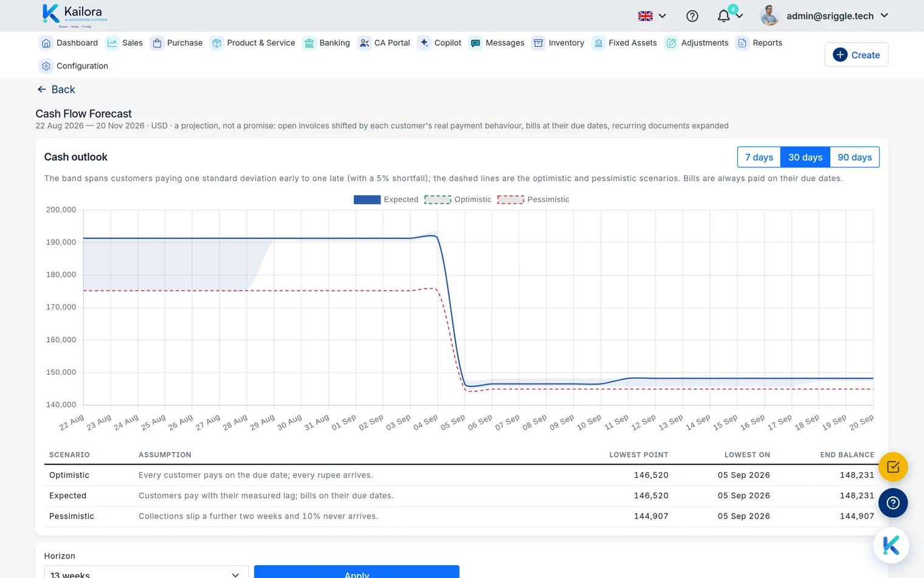Open the language flag dropdown
Image resolution: width=924 pixels, height=578 pixels.
click(x=652, y=16)
